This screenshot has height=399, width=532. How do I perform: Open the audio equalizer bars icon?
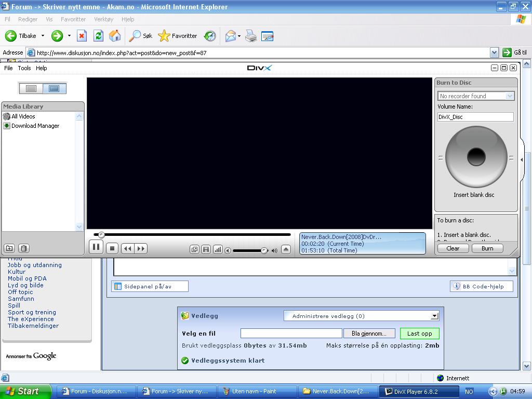218,250
